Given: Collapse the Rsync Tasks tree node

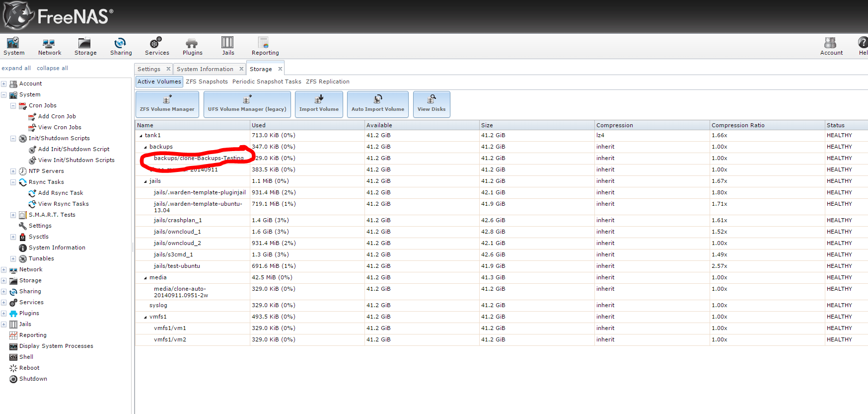Looking at the screenshot, I should pos(13,182).
